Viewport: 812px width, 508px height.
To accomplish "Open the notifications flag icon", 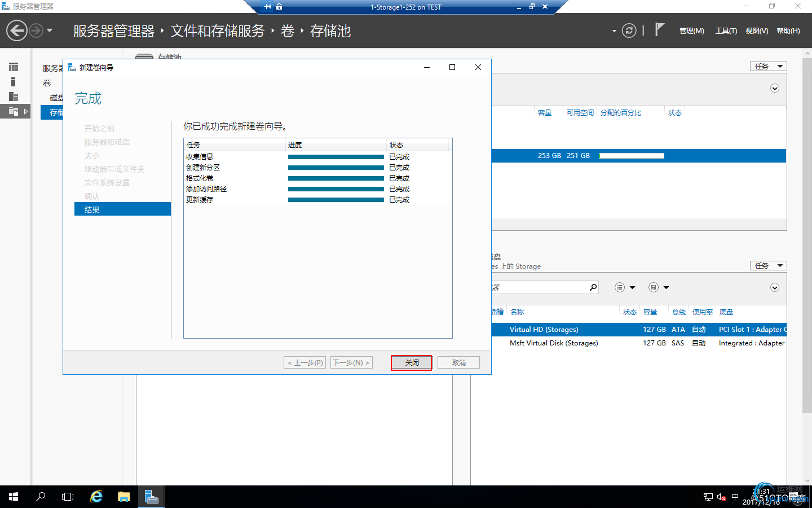I will (x=659, y=29).
